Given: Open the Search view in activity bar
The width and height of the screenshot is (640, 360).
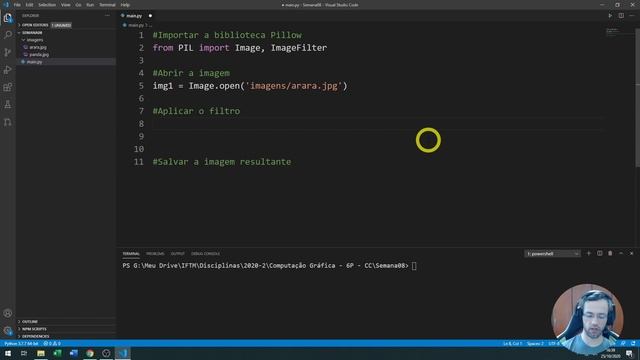Looking at the screenshot, I should coord(8,35).
